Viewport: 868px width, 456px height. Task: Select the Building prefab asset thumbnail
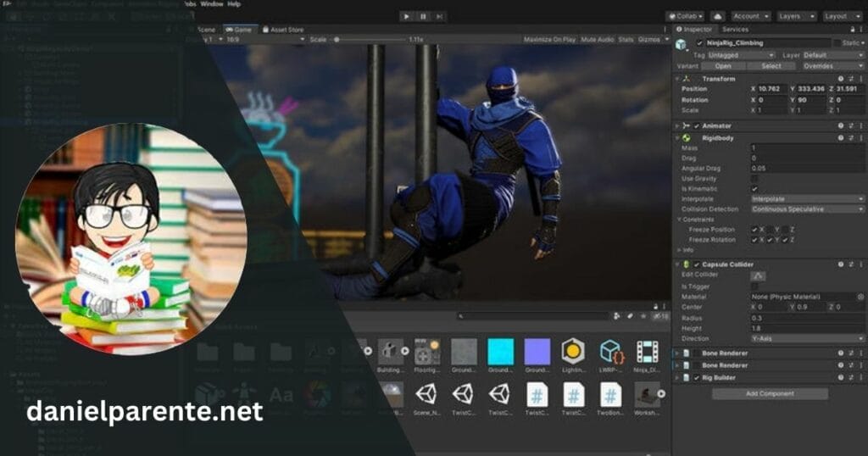click(390, 351)
